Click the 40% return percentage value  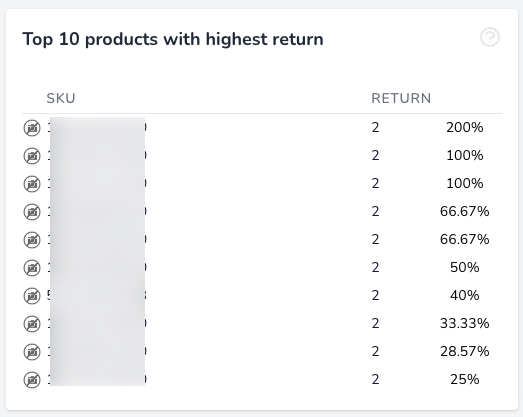tap(465, 296)
